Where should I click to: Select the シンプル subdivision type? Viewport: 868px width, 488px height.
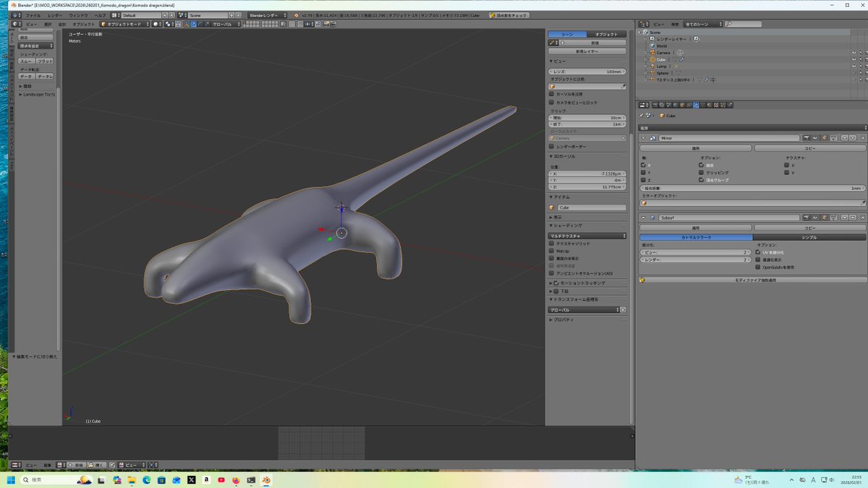pos(809,237)
